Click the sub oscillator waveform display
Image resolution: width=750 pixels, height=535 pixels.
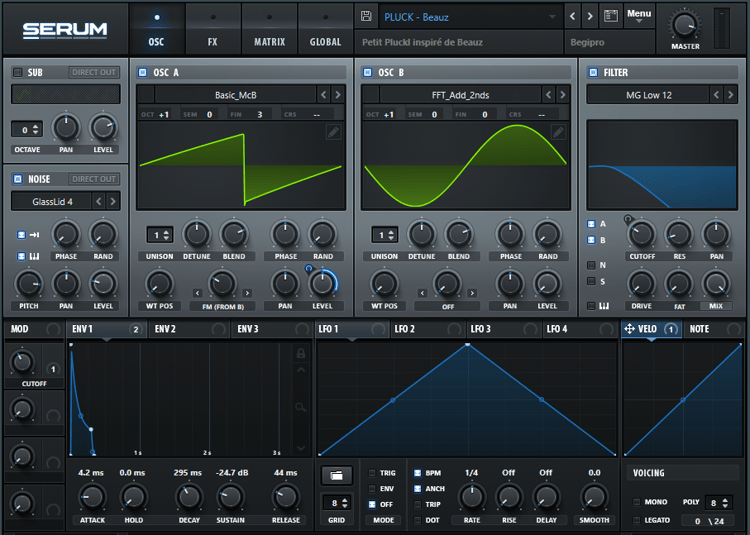pyautogui.click(x=66, y=94)
